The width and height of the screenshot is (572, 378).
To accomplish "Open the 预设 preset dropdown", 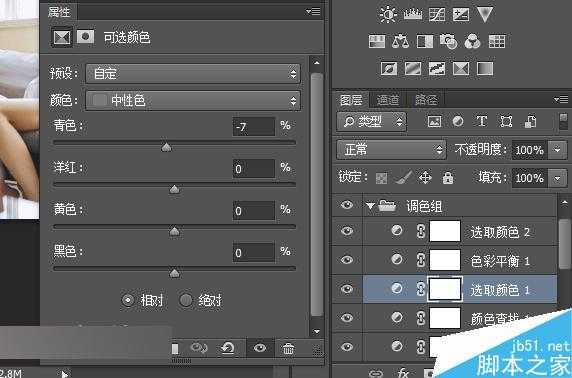I will (x=193, y=74).
